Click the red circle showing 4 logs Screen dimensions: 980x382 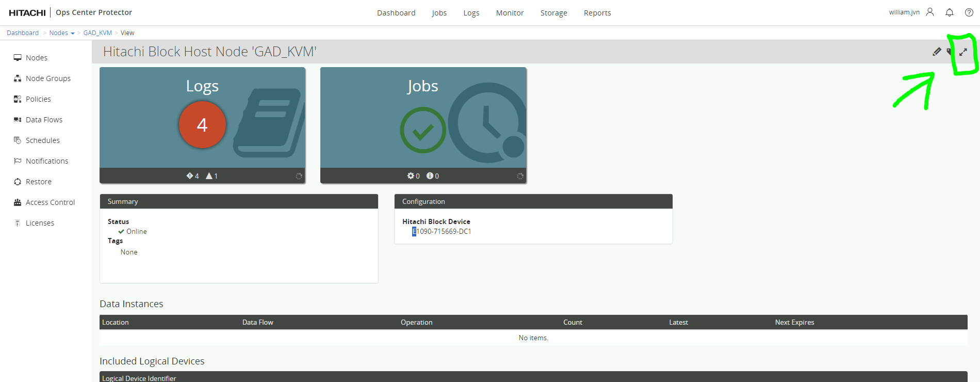[x=202, y=124]
